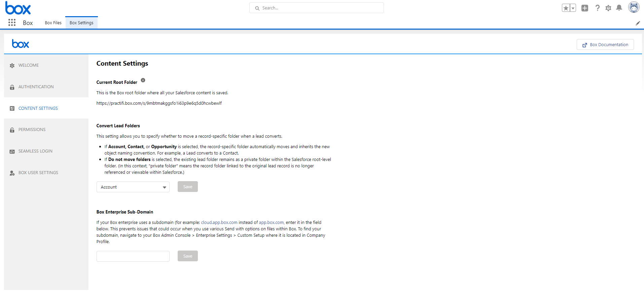The width and height of the screenshot is (644, 296).
Task: Click the Authentication lock icon in sidebar
Action: pos(12,87)
